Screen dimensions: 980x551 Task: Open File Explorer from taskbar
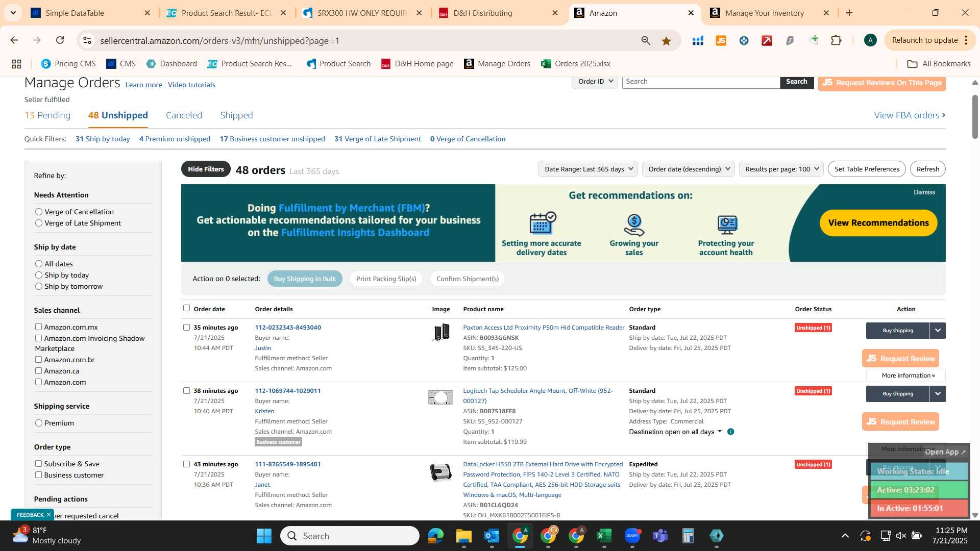pyautogui.click(x=463, y=536)
